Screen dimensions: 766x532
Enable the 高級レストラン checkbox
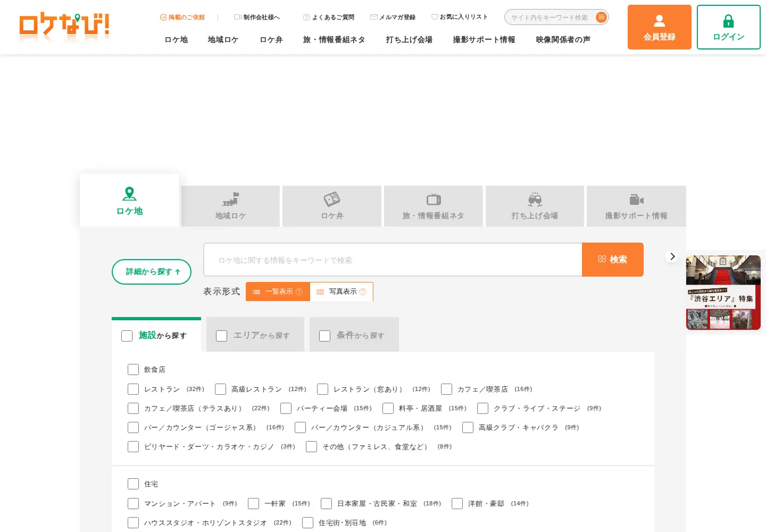pyautogui.click(x=220, y=389)
